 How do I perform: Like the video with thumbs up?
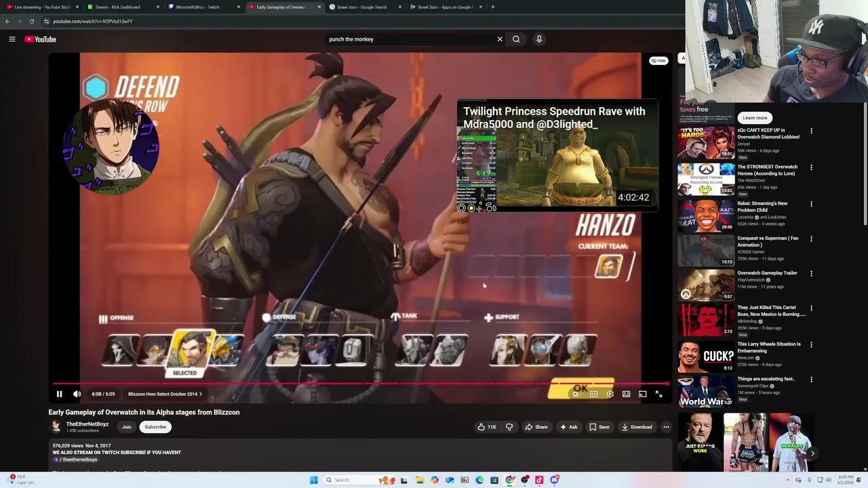click(x=486, y=427)
